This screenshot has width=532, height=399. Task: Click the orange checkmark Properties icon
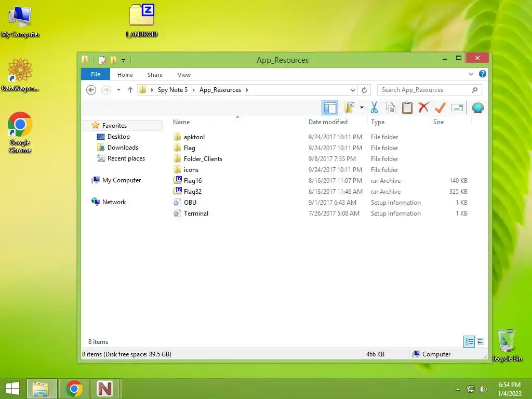pos(440,108)
